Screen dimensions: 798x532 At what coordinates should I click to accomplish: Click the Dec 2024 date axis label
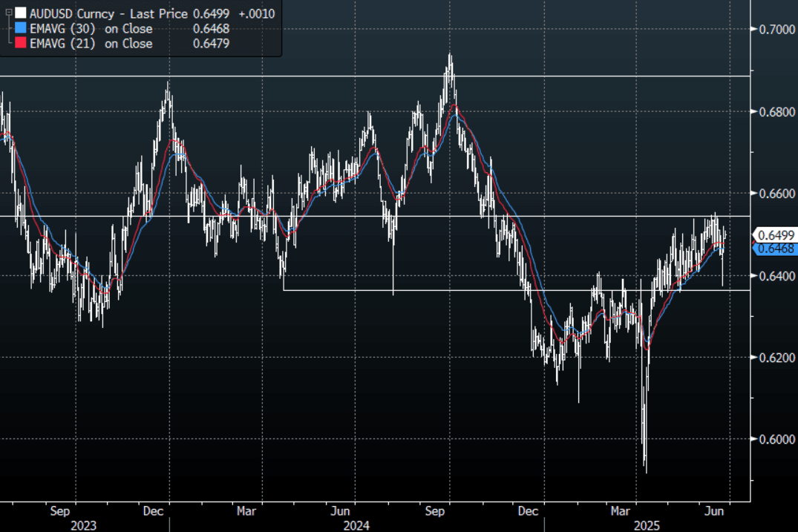click(528, 511)
